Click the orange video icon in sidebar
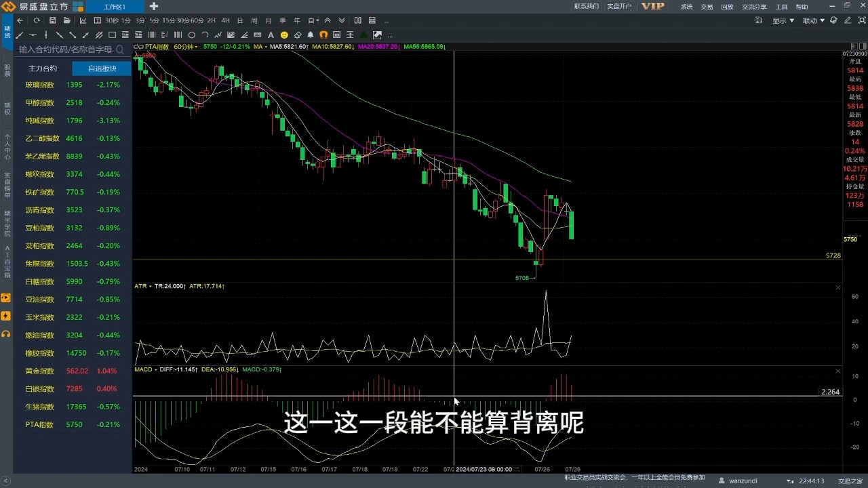The image size is (868, 488). (x=6, y=298)
